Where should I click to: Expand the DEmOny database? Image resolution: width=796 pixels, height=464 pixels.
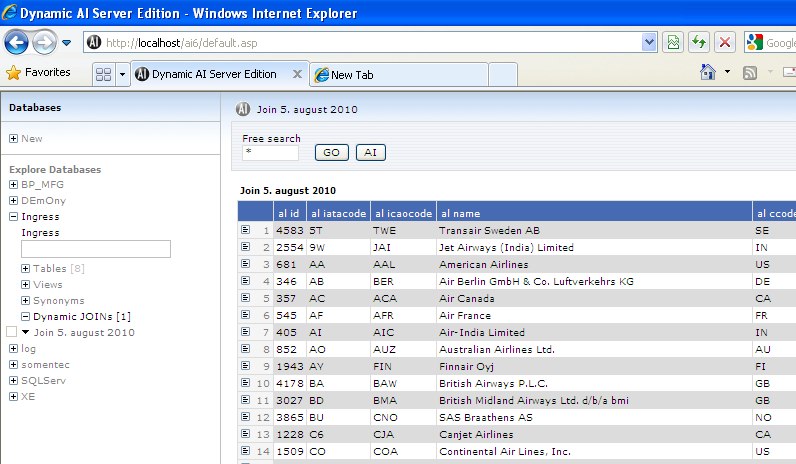(x=14, y=201)
